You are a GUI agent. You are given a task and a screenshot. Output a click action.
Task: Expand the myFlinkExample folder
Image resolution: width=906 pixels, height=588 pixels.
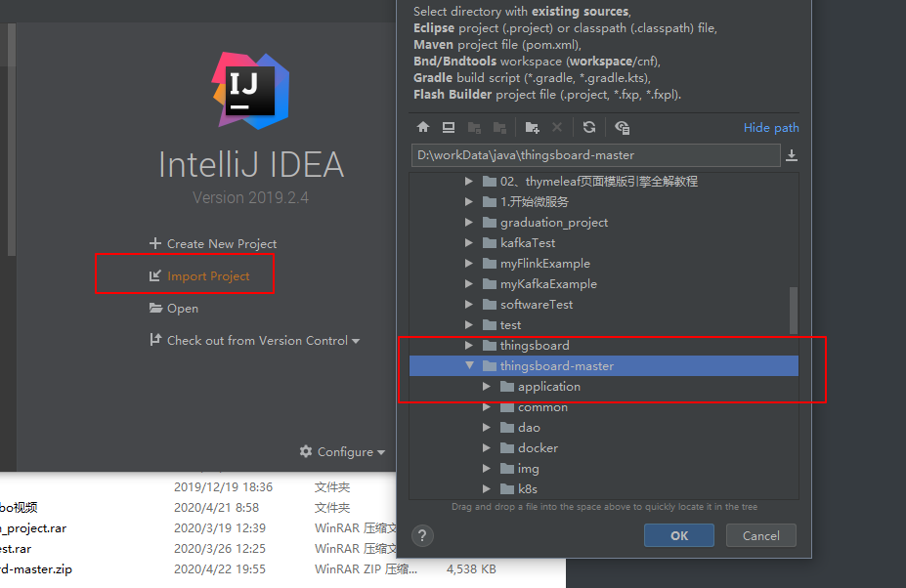pos(468,264)
